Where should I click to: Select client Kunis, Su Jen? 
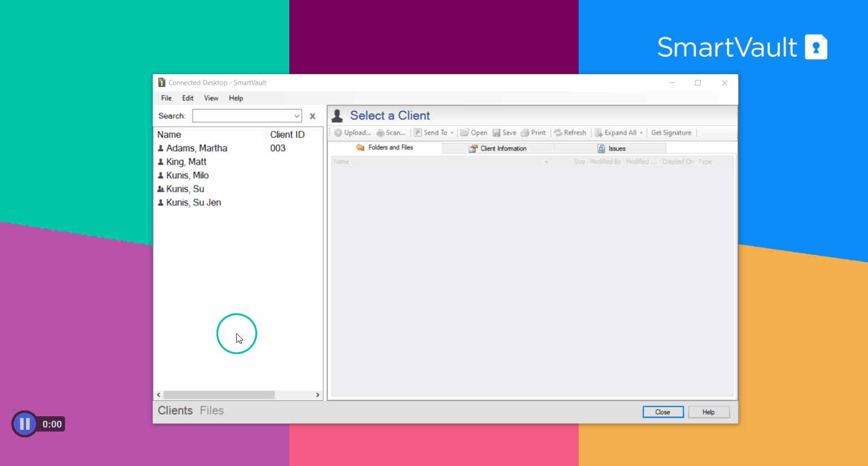pos(193,202)
